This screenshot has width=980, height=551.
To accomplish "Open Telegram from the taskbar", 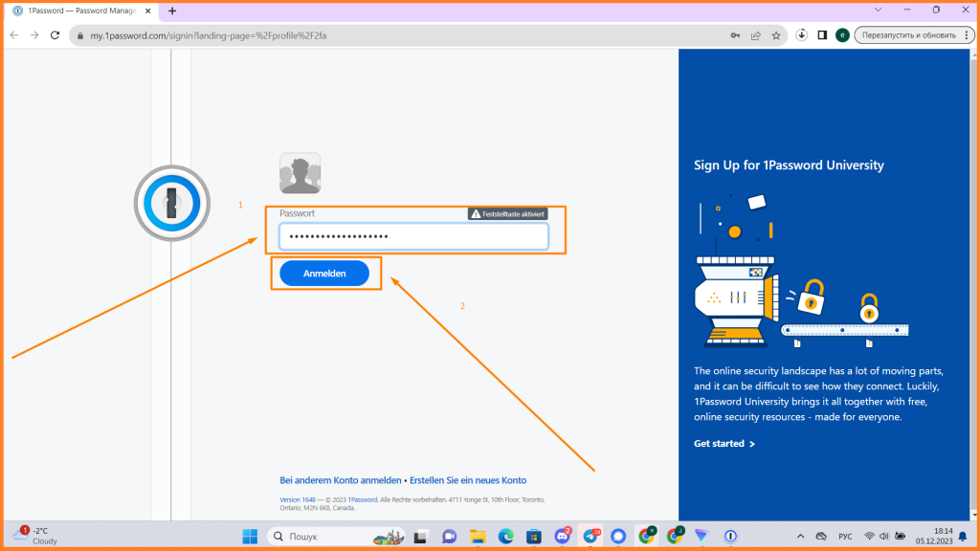I will coord(590,536).
